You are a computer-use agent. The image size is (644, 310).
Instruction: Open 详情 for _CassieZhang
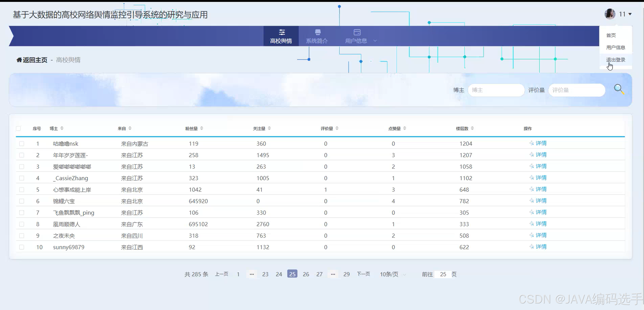[x=538, y=178]
